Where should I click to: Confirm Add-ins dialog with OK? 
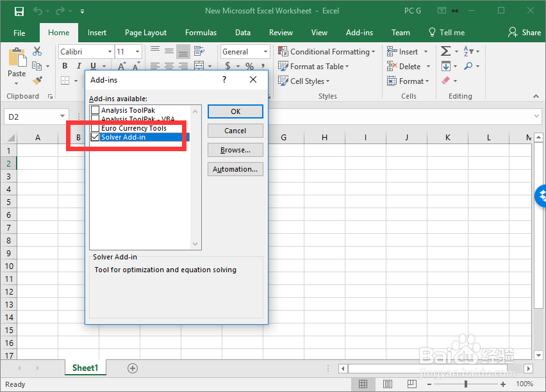click(235, 111)
